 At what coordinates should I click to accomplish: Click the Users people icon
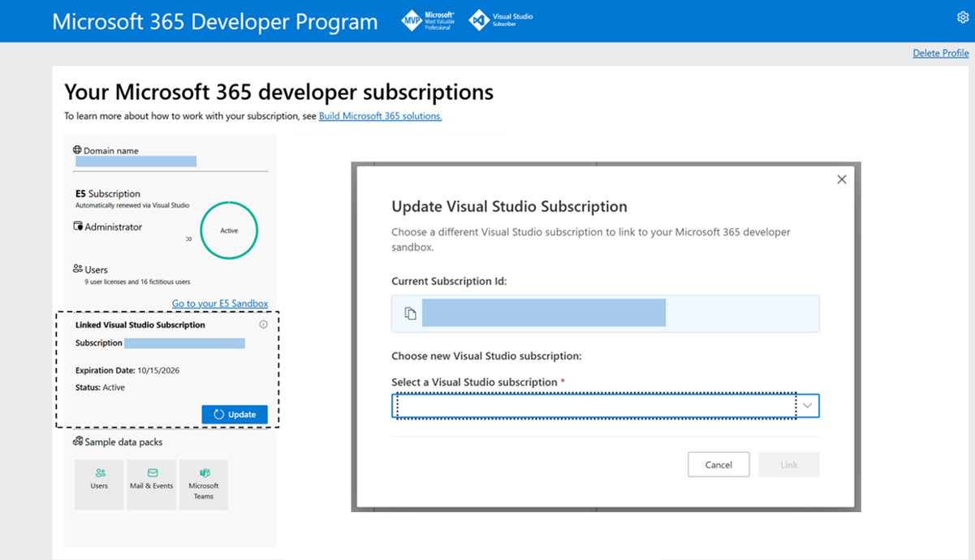[78, 269]
